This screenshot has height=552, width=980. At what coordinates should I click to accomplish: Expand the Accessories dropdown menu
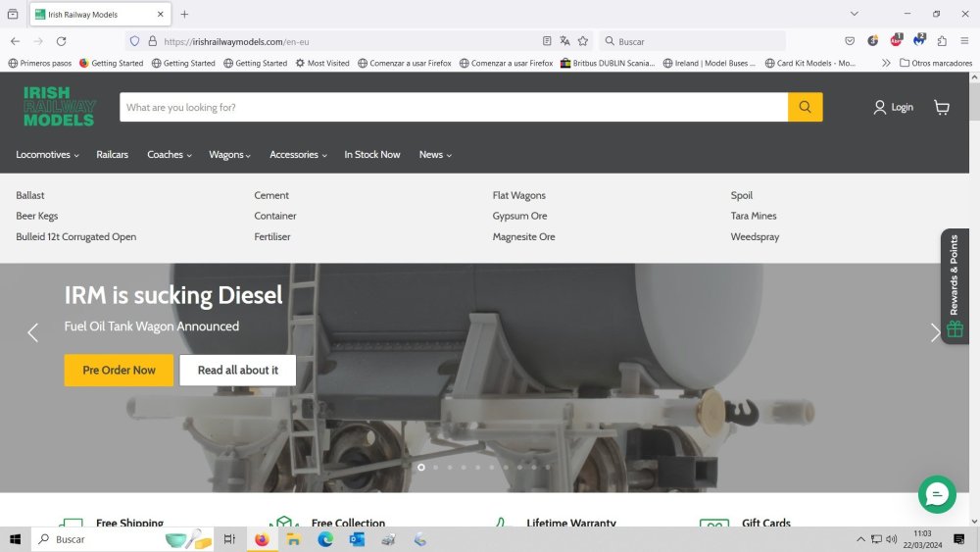click(298, 155)
